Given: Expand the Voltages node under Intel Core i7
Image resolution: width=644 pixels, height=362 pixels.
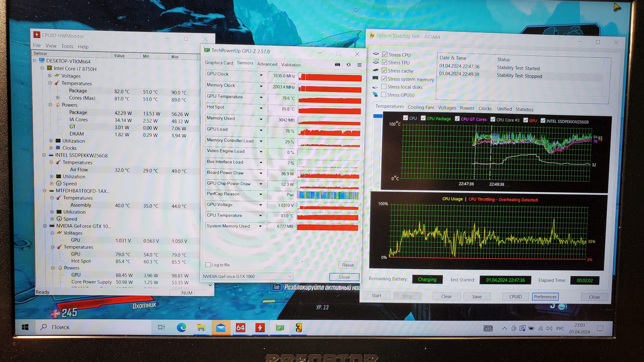Looking at the screenshot, I should click(x=50, y=75).
